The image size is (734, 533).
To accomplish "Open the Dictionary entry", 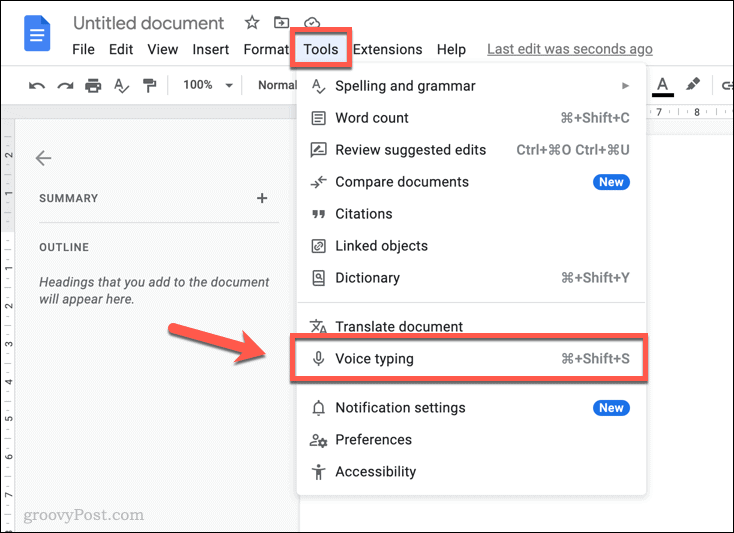I will pos(471,278).
